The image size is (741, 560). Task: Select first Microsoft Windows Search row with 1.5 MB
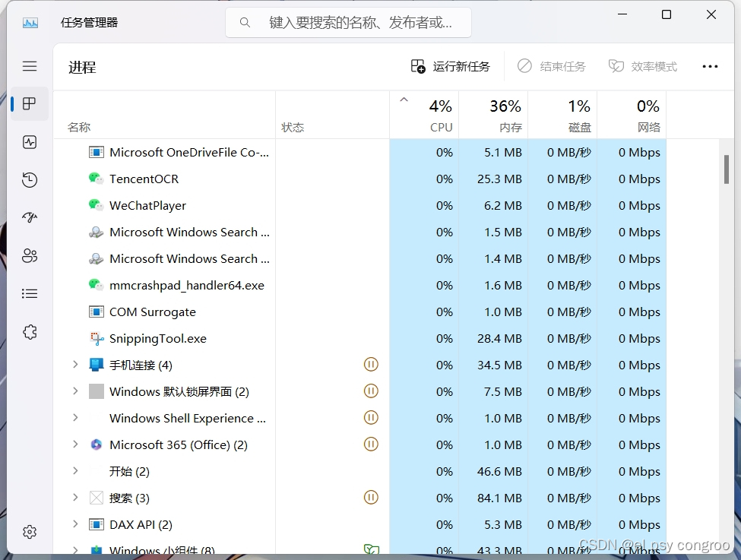[360, 232]
